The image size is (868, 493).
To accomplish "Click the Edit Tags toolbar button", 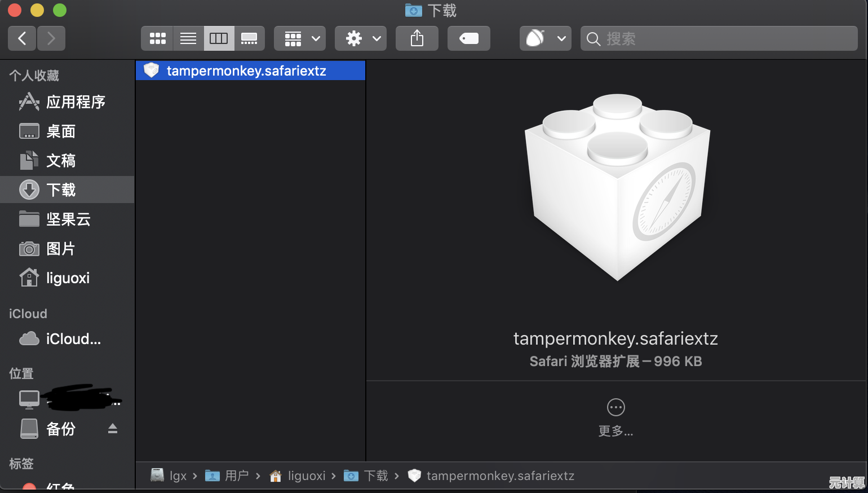I will coord(469,38).
